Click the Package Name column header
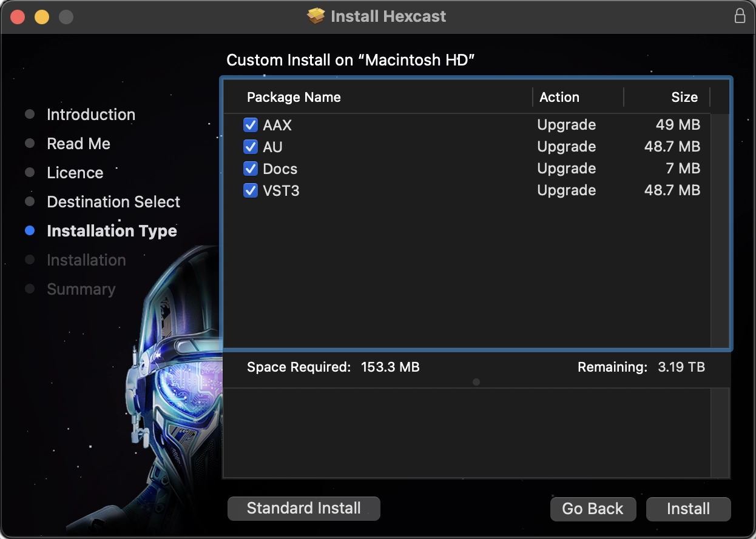The height and width of the screenshot is (539, 756). click(294, 97)
